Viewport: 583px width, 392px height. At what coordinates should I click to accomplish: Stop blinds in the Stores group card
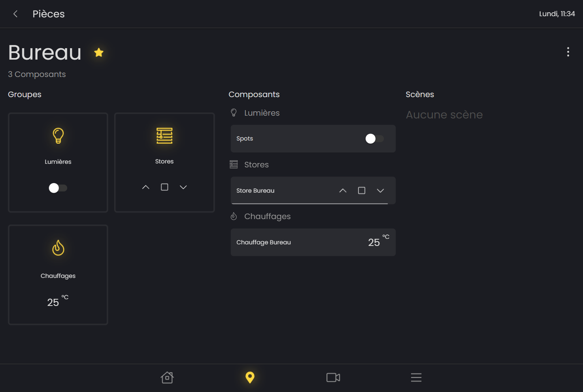coord(164,187)
